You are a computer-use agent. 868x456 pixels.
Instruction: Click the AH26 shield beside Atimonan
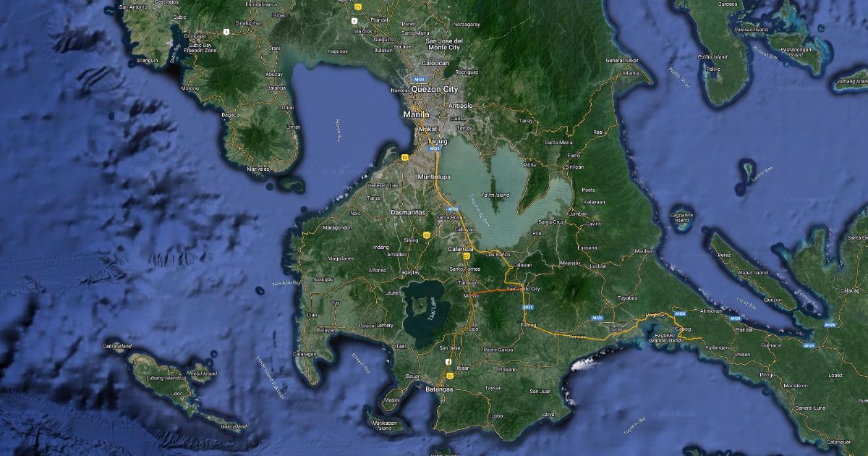[x=734, y=318]
